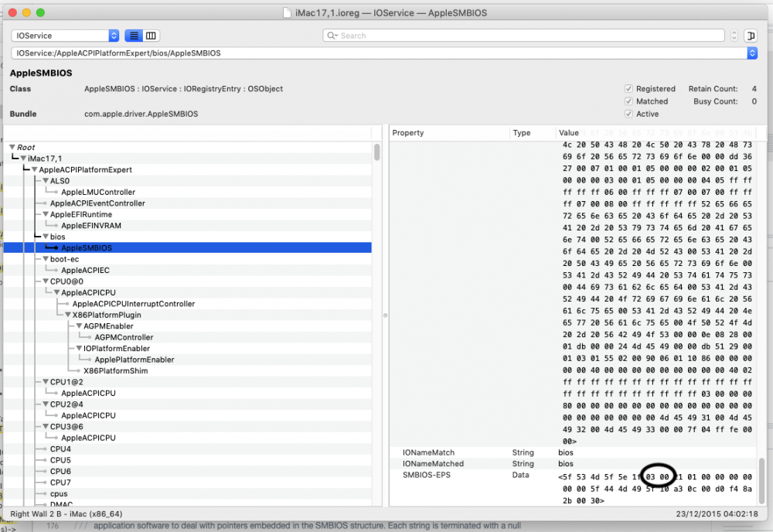The width and height of the screenshot is (773, 532).
Task: Collapse AppleACPIPlatformExpert node
Action: click(35, 169)
